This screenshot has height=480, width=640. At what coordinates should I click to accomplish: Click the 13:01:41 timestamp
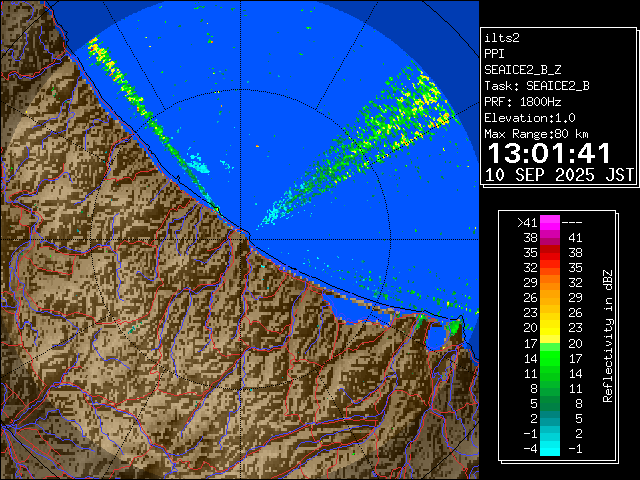tap(548, 153)
